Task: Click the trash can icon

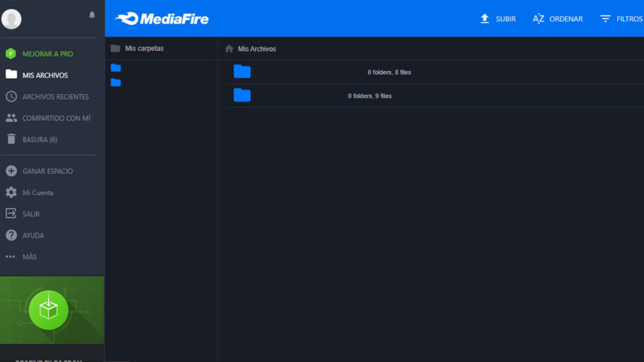Action: pyautogui.click(x=11, y=139)
